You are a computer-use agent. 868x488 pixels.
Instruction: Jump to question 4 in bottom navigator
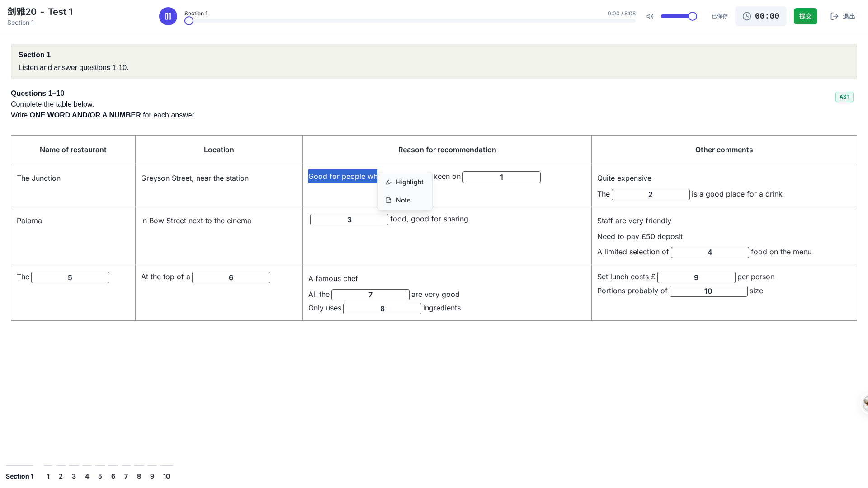tap(87, 476)
